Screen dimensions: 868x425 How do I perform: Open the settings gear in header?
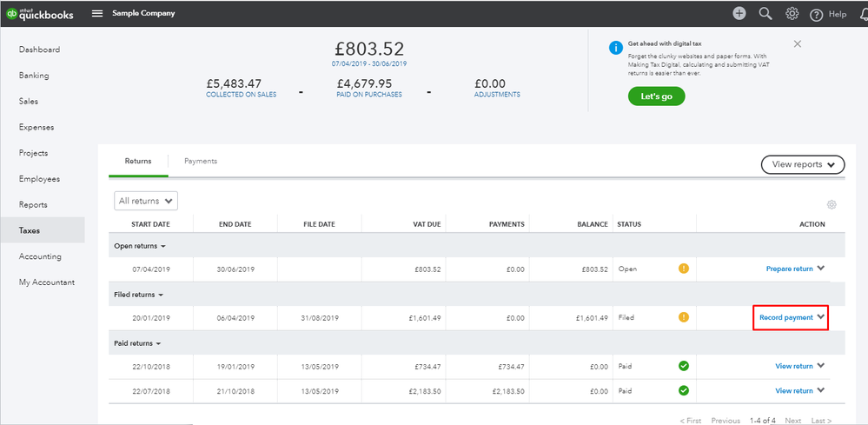[792, 14]
